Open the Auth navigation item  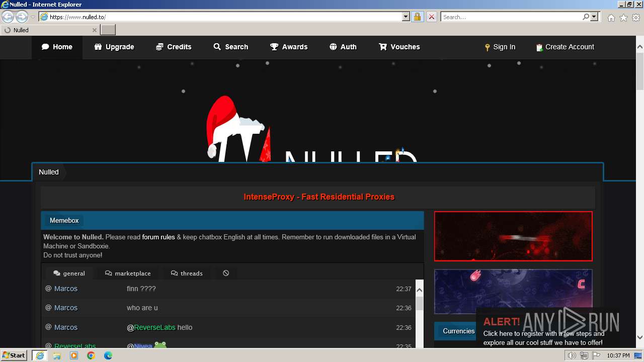(343, 47)
